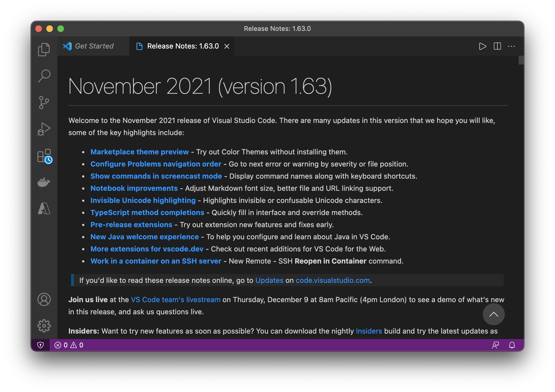Click the scroll to top button

click(494, 315)
